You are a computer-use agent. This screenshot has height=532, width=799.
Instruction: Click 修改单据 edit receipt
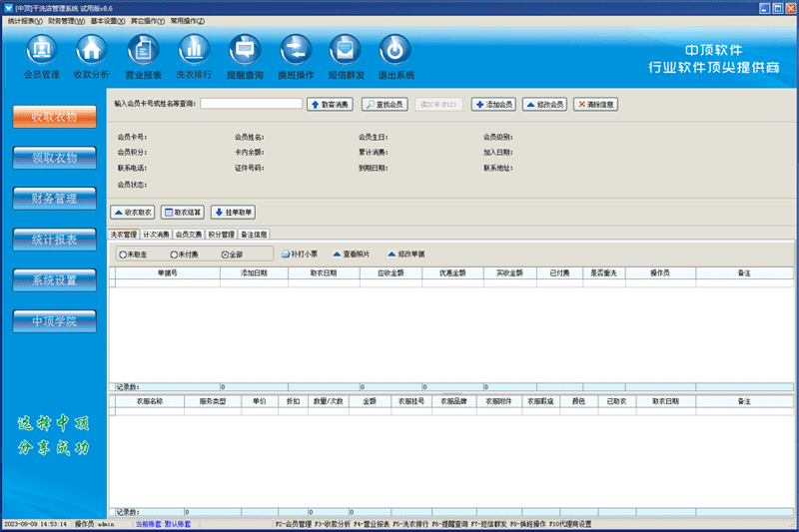(x=406, y=254)
